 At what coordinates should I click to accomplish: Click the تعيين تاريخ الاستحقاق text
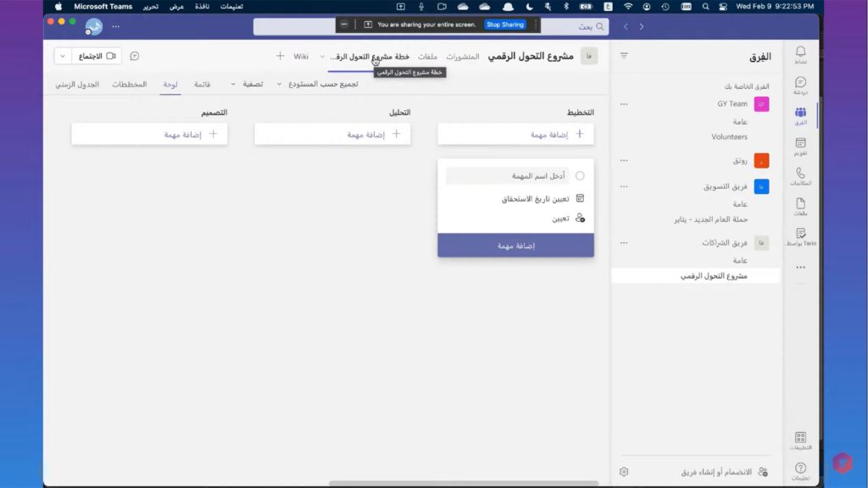tap(536, 198)
